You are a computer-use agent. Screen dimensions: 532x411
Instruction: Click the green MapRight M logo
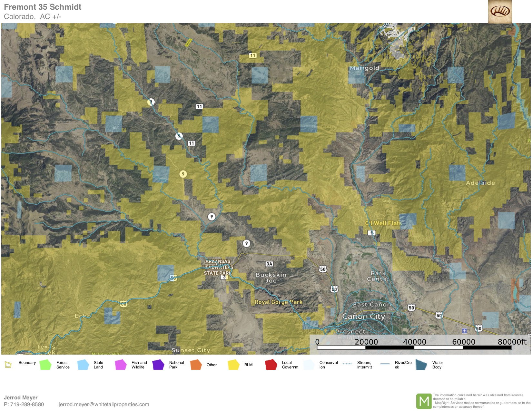tap(424, 401)
